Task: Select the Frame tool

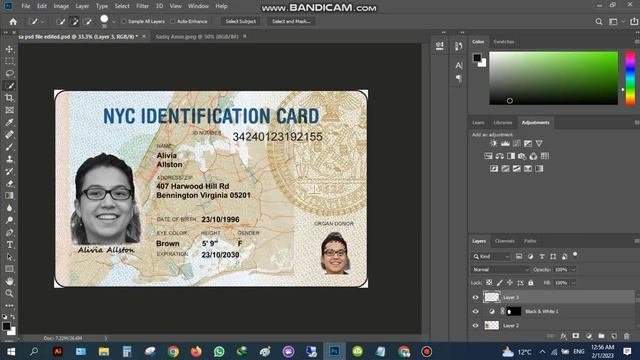Action: tap(9, 110)
